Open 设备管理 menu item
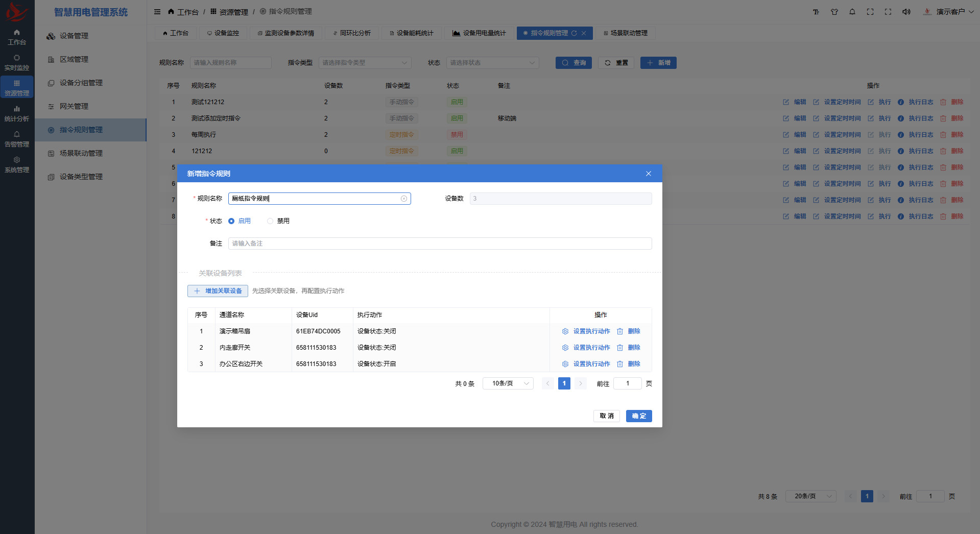 coord(90,36)
